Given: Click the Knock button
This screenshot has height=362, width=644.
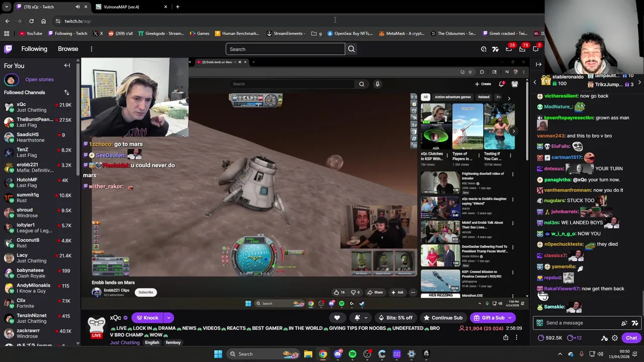Looking at the screenshot, I should pyautogui.click(x=146, y=318).
